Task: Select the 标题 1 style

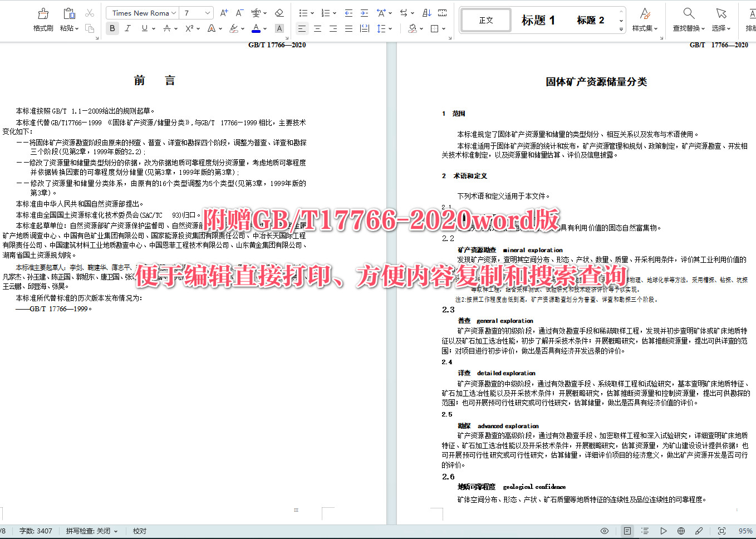Action: click(537, 20)
